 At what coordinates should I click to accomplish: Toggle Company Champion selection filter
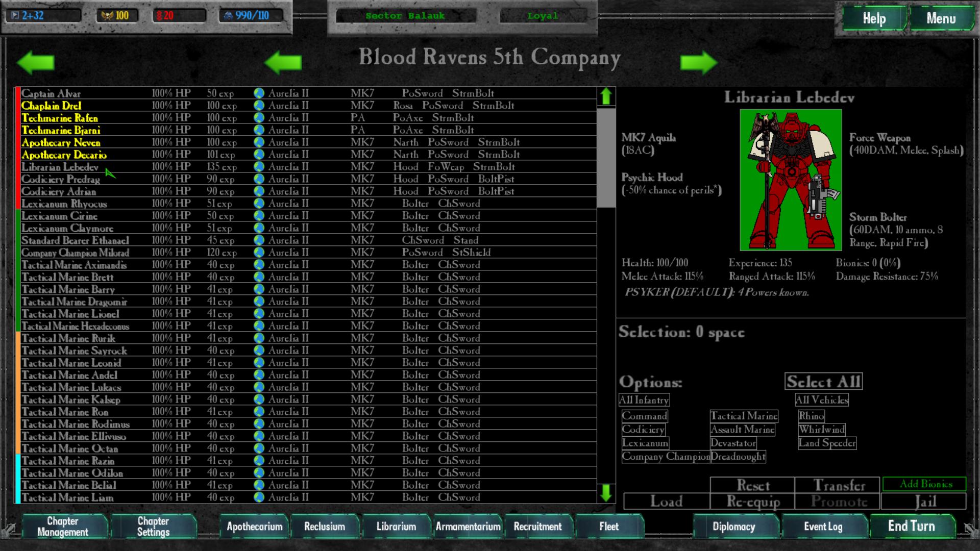(666, 457)
